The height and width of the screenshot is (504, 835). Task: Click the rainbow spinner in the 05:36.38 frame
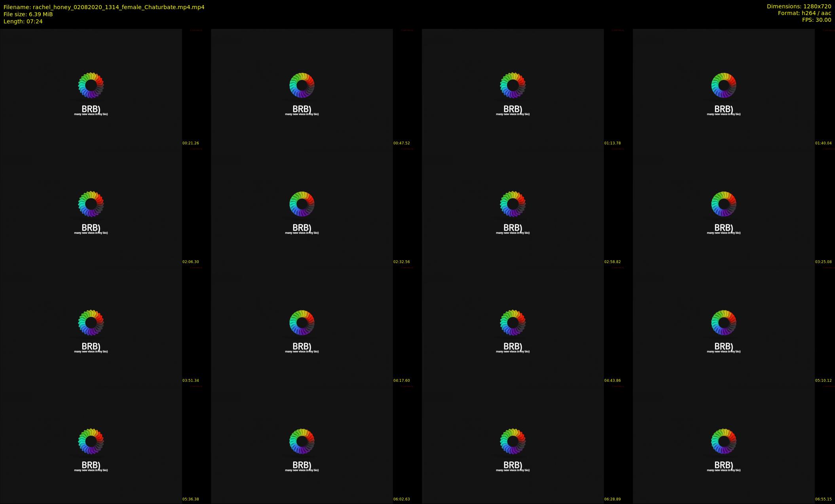click(91, 441)
